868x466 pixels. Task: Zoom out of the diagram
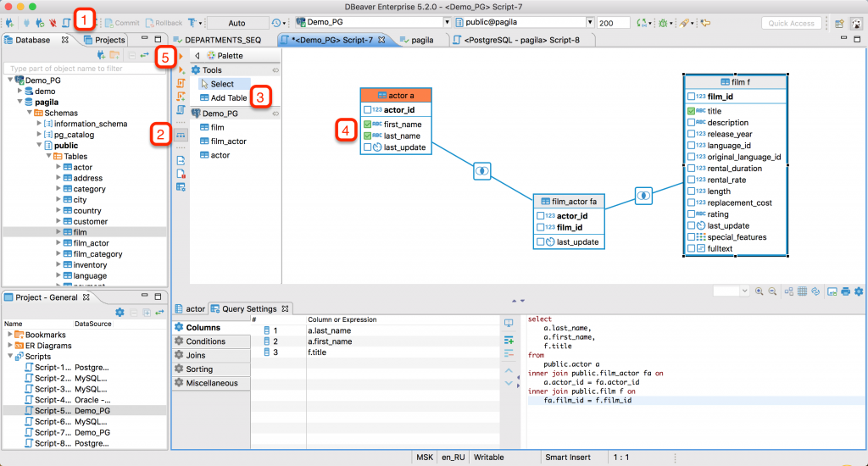pos(772,291)
